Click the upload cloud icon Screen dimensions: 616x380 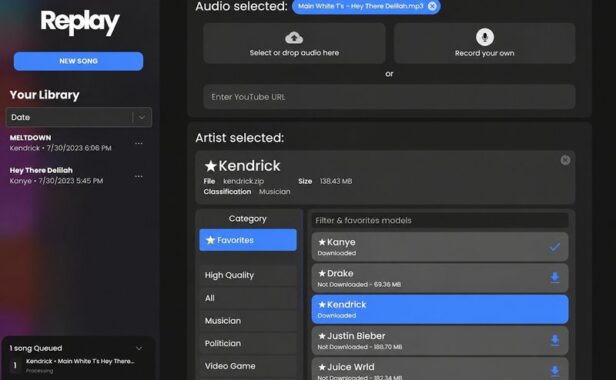click(294, 38)
